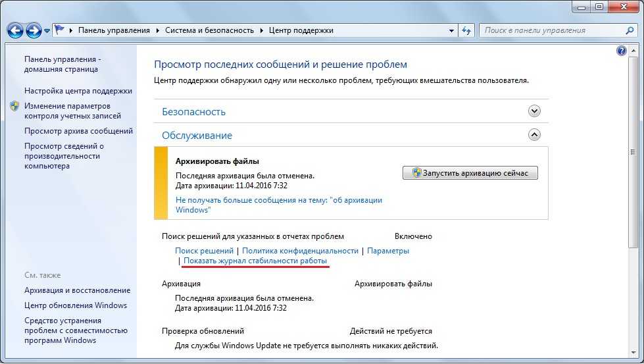This screenshot has width=644, height=364.
Task: Open Настройка центра поддержки
Action: pyautogui.click(x=78, y=91)
